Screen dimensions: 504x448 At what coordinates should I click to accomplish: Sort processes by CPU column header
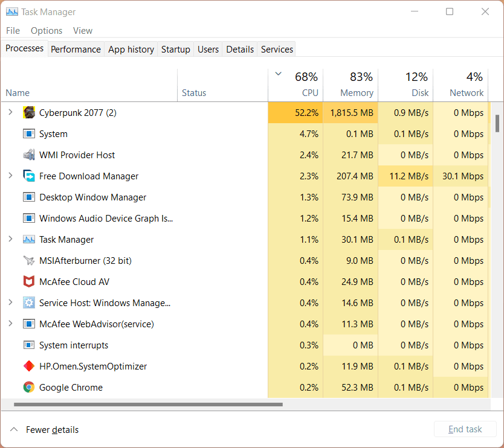click(x=296, y=85)
